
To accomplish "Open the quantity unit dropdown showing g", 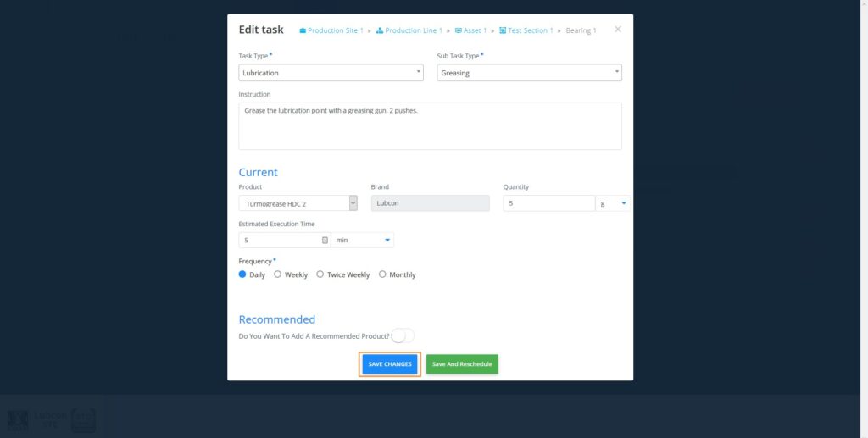I will tap(614, 203).
